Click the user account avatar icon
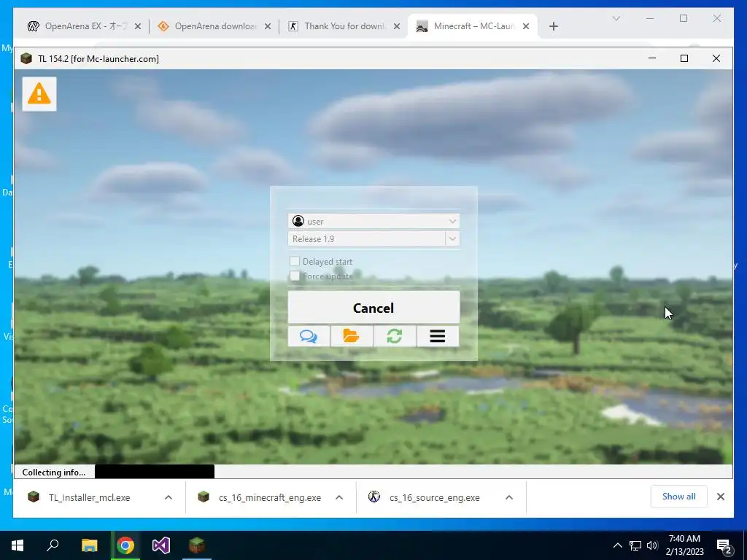Screen dimensions: 747x560 (298, 221)
